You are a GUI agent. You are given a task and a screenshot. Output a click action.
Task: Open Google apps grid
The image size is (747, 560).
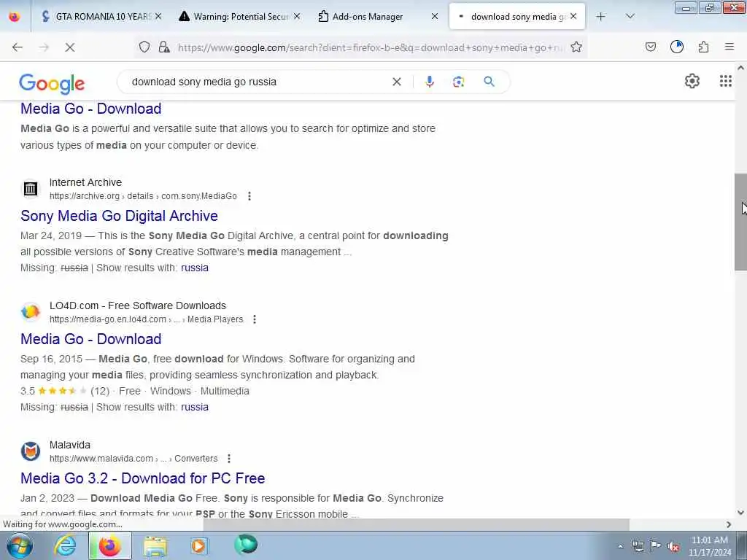[725, 82]
